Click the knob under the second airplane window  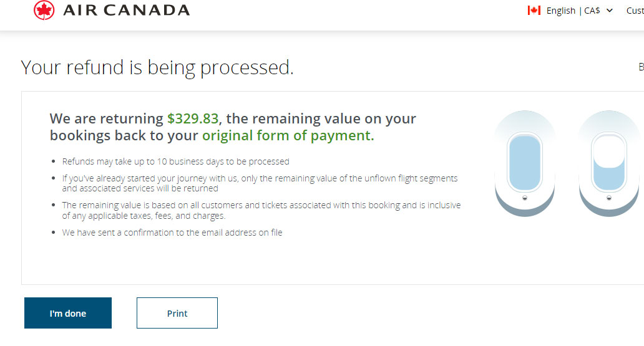(609, 198)
